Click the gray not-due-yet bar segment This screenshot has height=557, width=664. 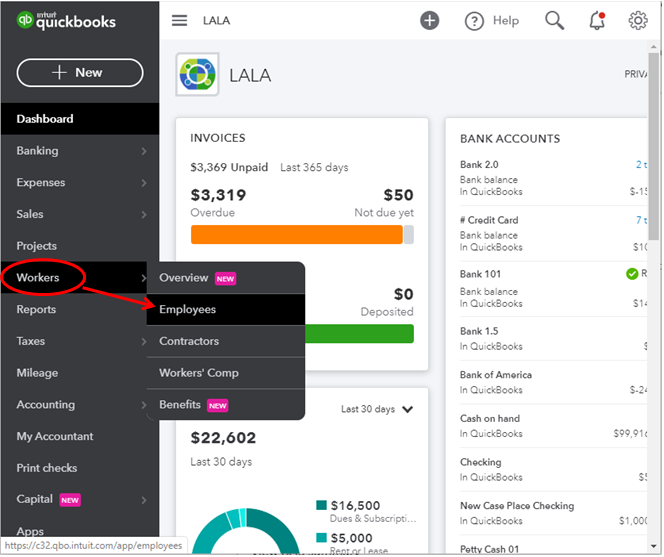click(409, 235)
